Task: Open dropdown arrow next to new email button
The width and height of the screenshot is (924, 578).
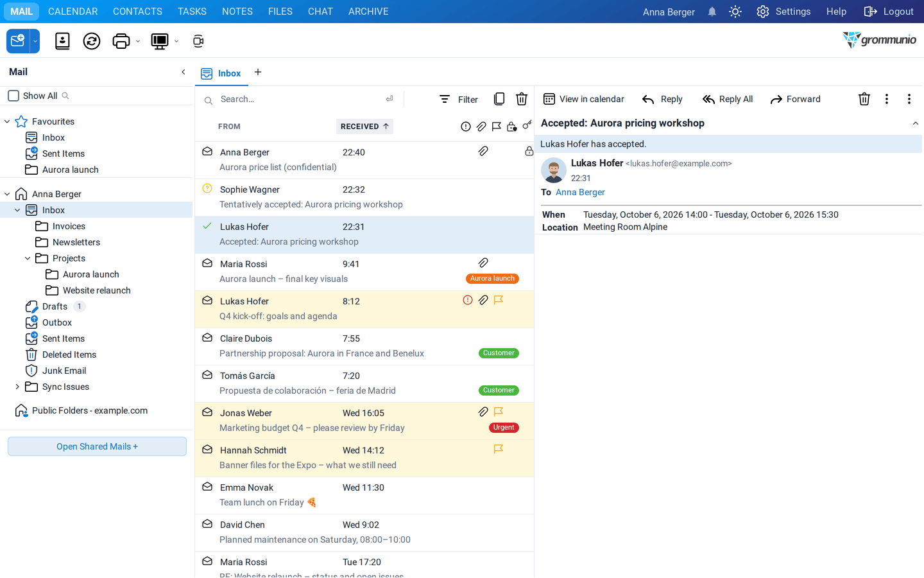Action: coord(35,41)
